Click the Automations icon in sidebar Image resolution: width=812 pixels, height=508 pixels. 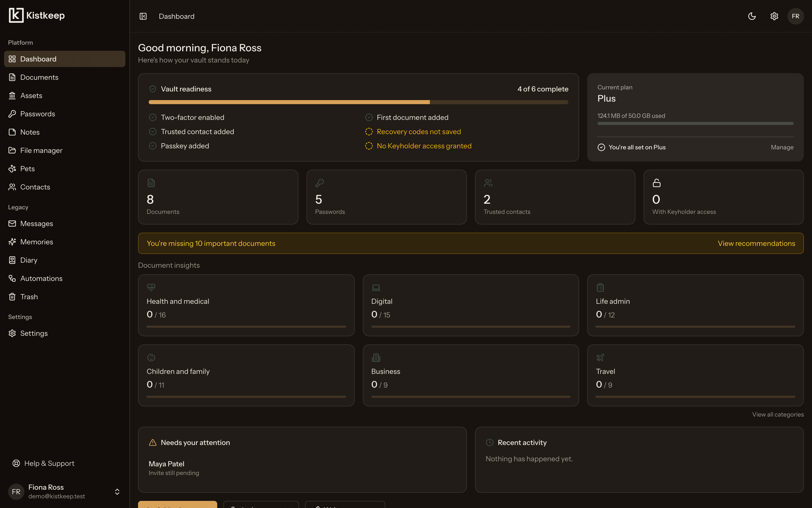click(x=12, y=278)
